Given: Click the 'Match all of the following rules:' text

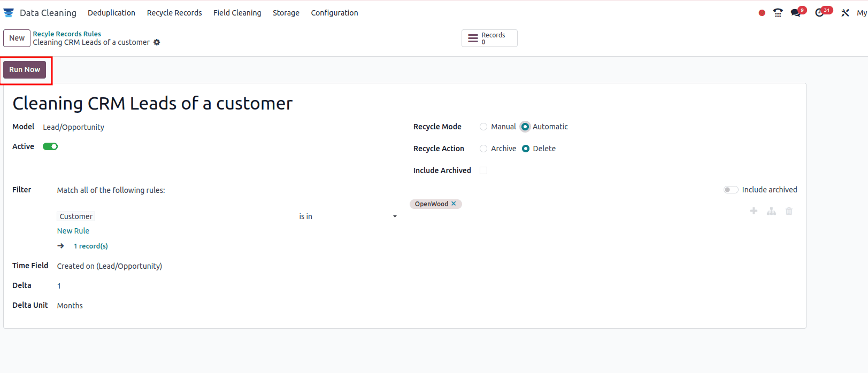Looking at the screenshot, I should coord(111,190).
